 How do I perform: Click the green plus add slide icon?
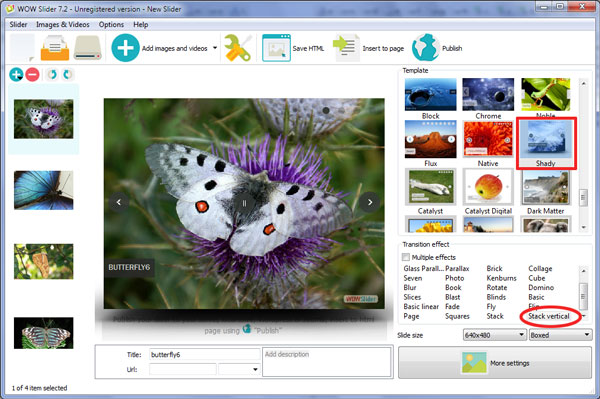[x=16, y=74]
